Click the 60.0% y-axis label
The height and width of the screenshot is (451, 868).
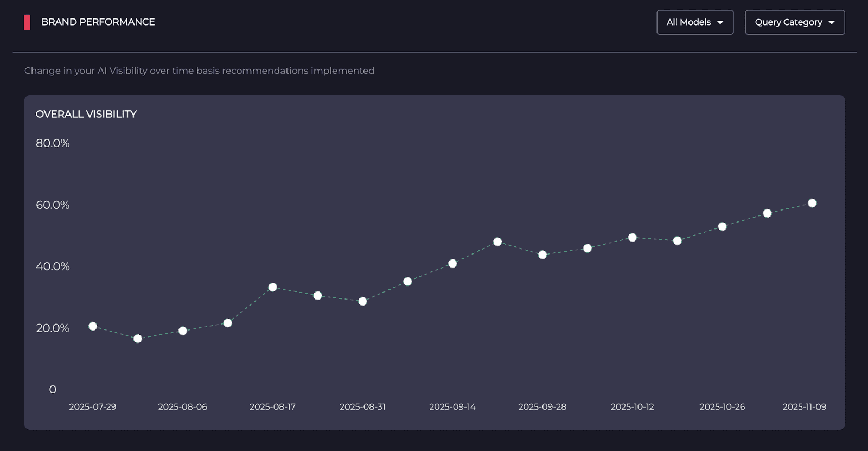click(53, 205)
